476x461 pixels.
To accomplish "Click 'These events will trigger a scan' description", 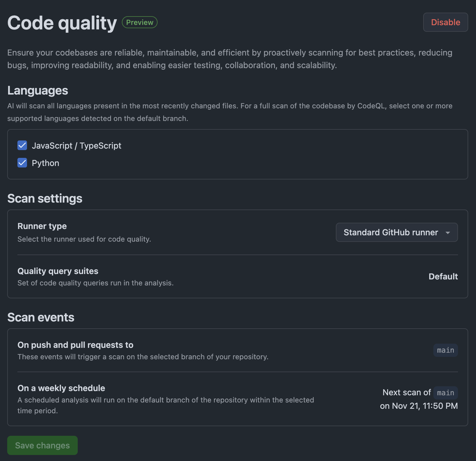I will pyautogui.click(x=143, y=357).
